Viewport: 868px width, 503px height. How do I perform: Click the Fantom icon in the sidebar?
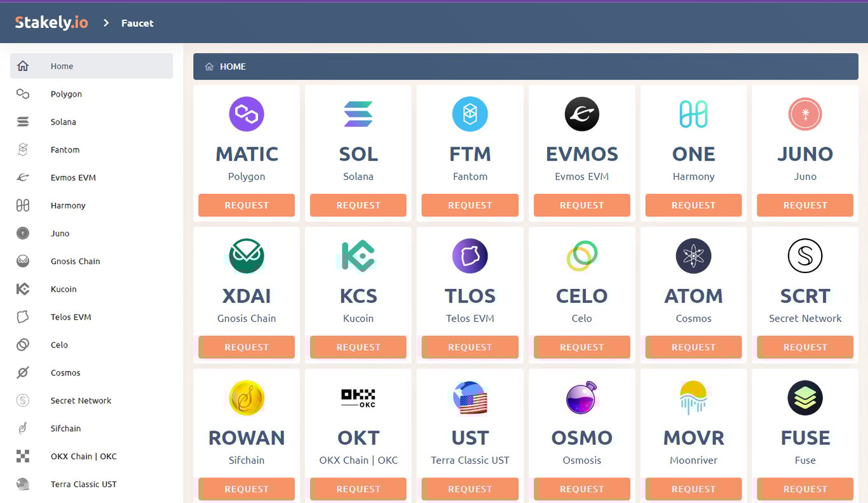[x=23, y=150]
